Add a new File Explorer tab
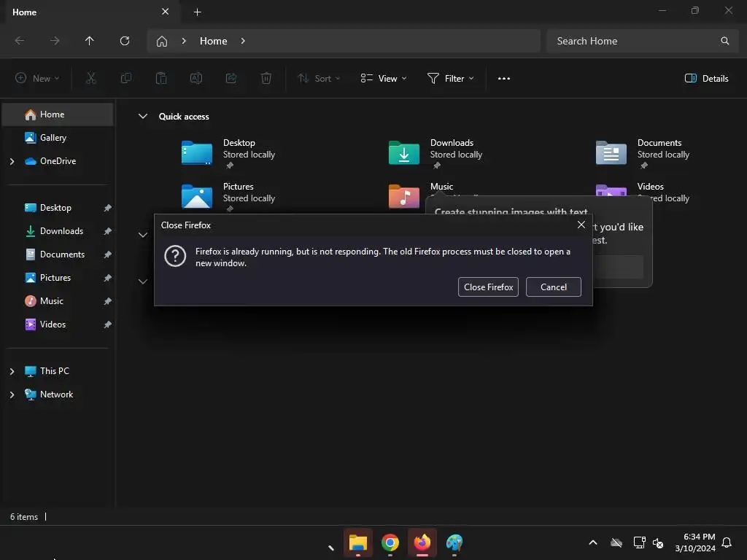 pos(197,12)
